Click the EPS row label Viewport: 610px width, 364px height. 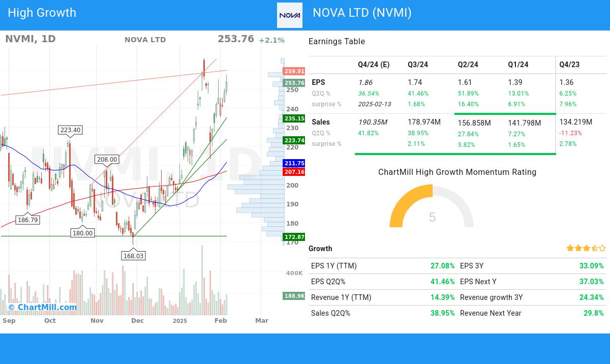pyautogui.click(x=318, y=82)
